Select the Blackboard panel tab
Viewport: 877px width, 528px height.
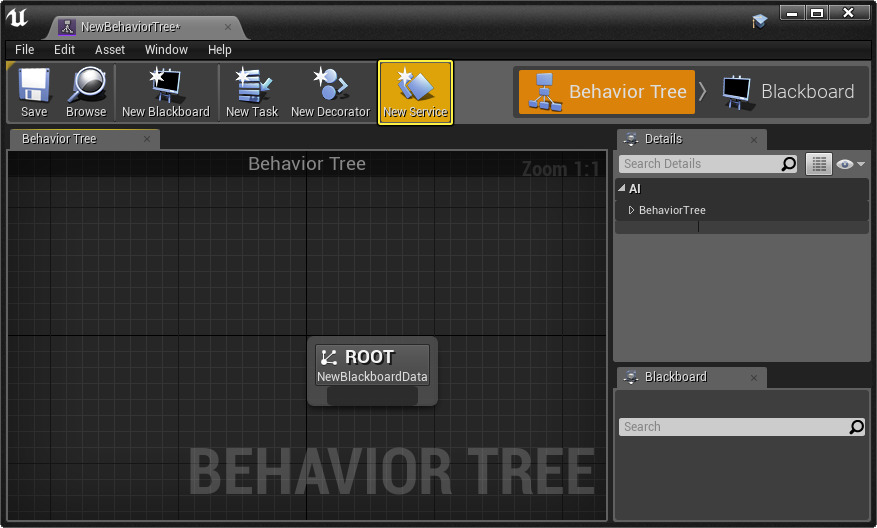tap(675, 377)
